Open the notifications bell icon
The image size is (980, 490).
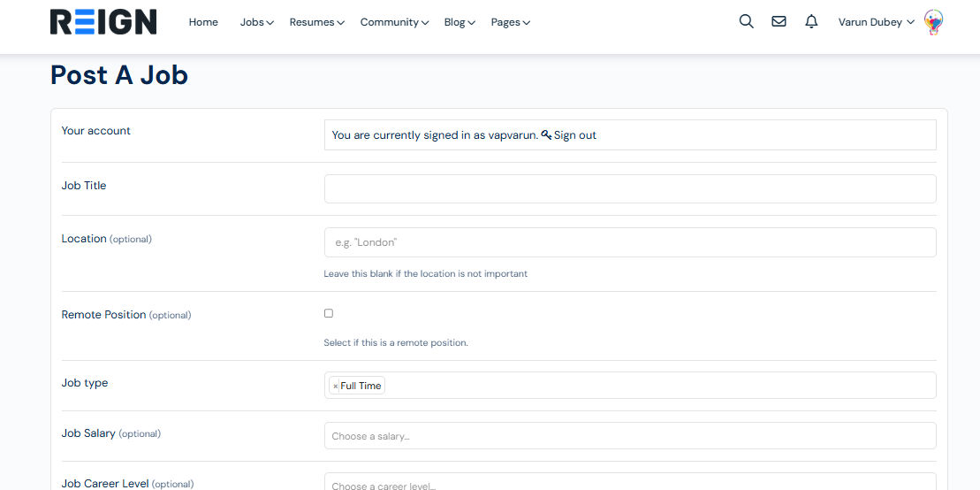pos(811,22)
